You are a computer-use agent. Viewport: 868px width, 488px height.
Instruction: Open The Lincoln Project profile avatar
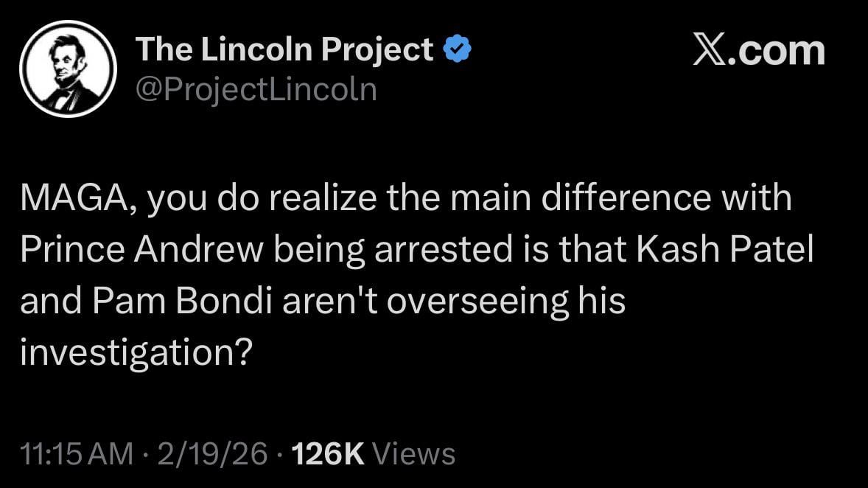point(68,69)
